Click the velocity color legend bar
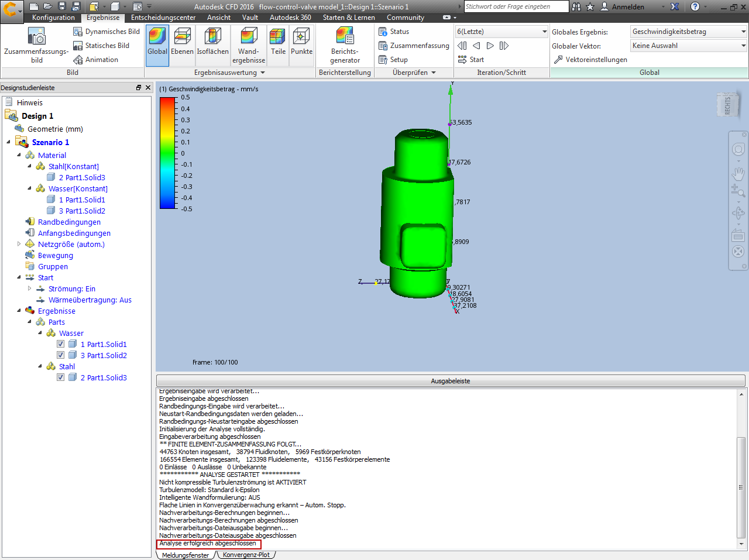Screen dimensions: 749x560 168,153
